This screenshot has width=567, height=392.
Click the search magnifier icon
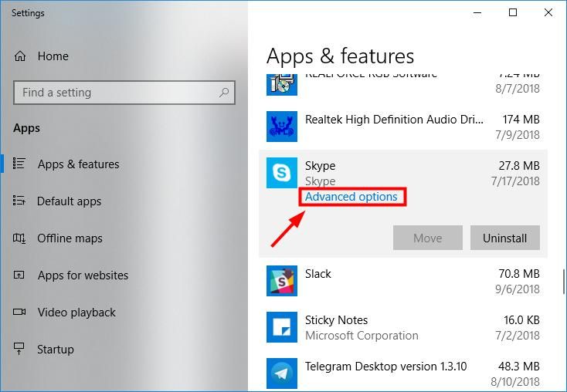click(224, 93)
